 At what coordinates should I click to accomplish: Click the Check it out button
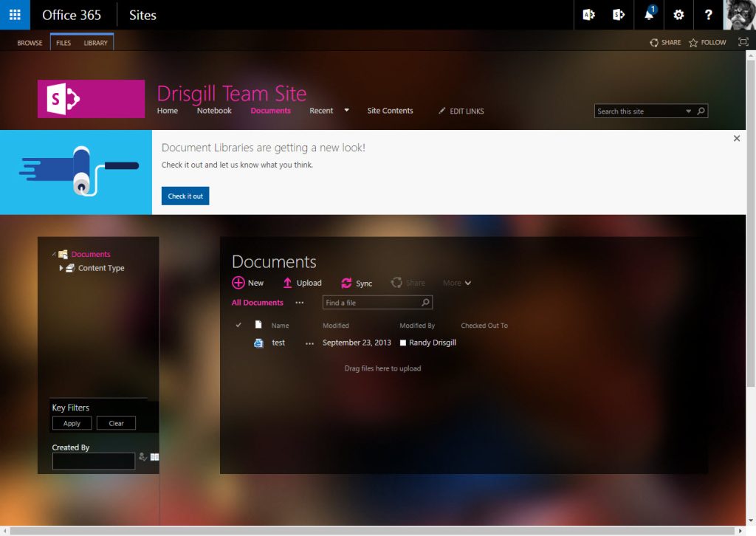click(185, 196)
